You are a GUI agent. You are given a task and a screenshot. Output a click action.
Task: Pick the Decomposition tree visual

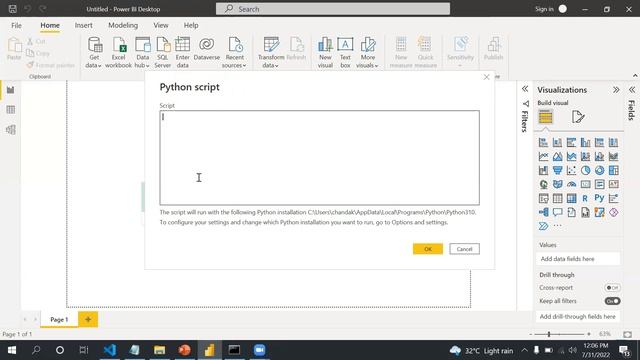pyautogui.click(x=543, y=212)
